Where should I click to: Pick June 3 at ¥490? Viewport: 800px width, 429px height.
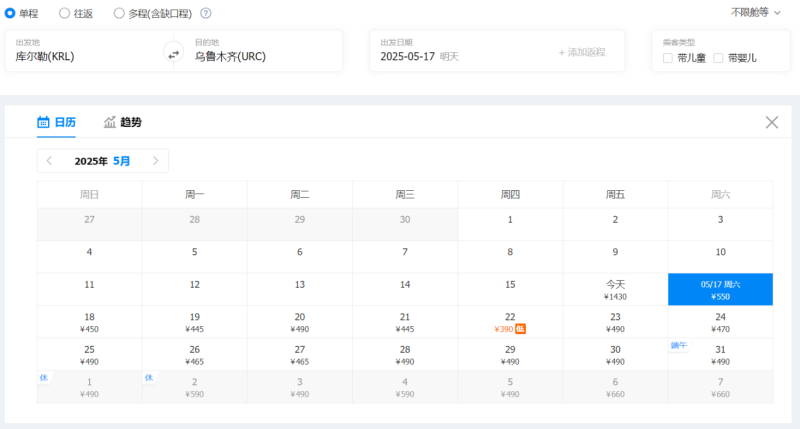coord(299,388)
